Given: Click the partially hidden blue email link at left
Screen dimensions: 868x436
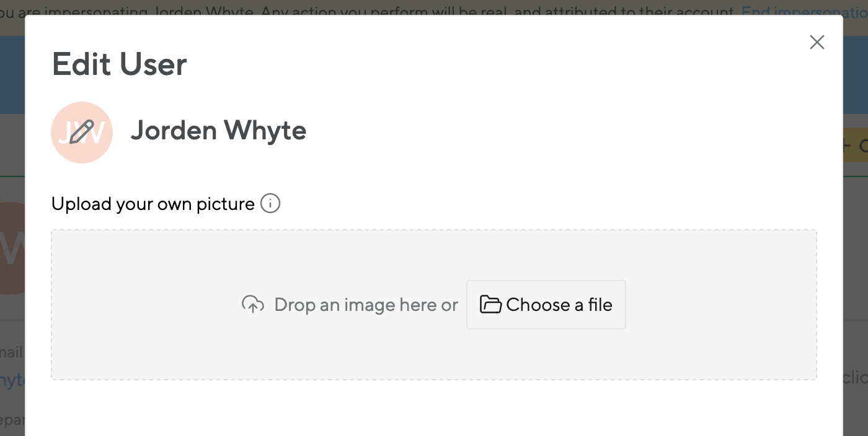Looking at the screenshot, I should 12,379.
